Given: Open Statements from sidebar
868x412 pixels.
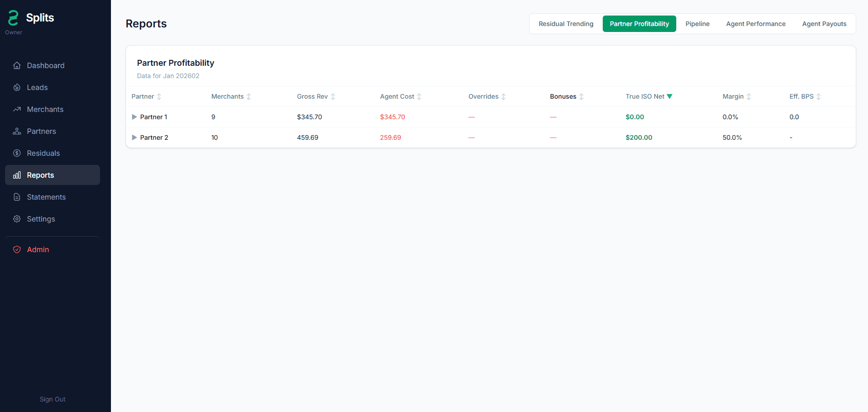Looking at the screenshot, I should tap(53, 197).
